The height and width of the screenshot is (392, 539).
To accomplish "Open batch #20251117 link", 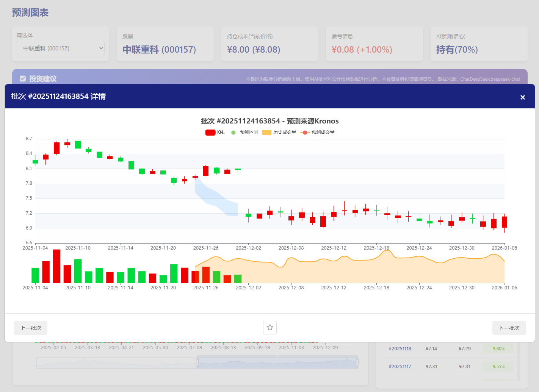I will [400, 366].
